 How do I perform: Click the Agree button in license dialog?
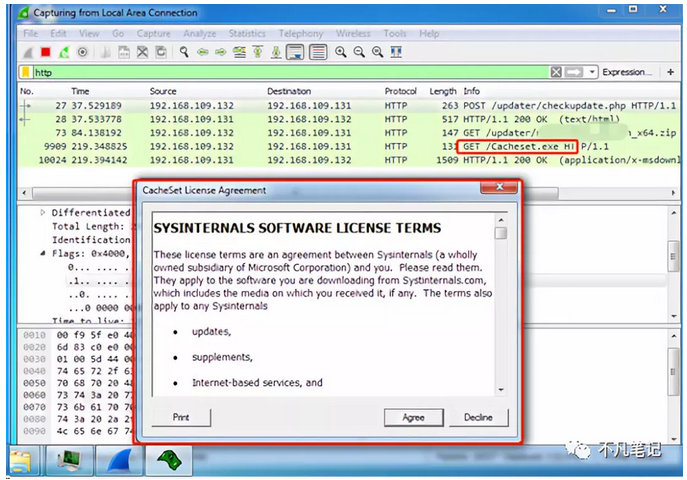414,417
